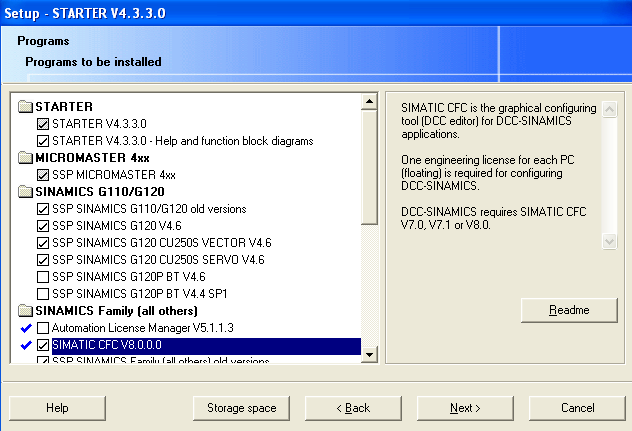Image resolution: width=632 pixels, height=431 pixels.
Task: Uncheck SSP SINAMICS G120 CU250S SERVO V4.6
Action: click(x=43, y=260)
